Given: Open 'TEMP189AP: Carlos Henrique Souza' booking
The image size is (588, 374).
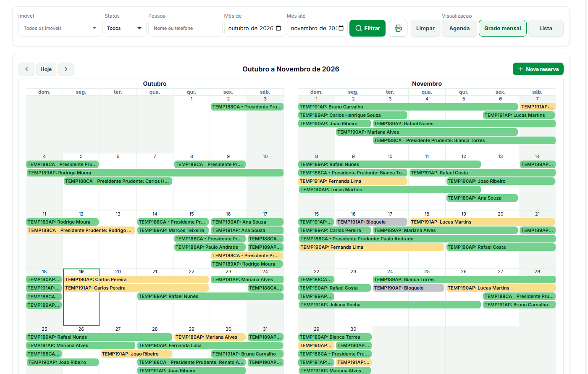Looking at the screenshot, I should [353, 115].
